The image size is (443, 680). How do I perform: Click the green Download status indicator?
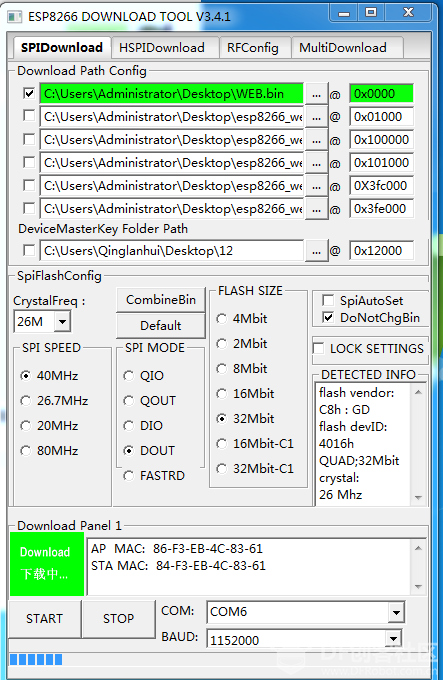pos(47,564)
